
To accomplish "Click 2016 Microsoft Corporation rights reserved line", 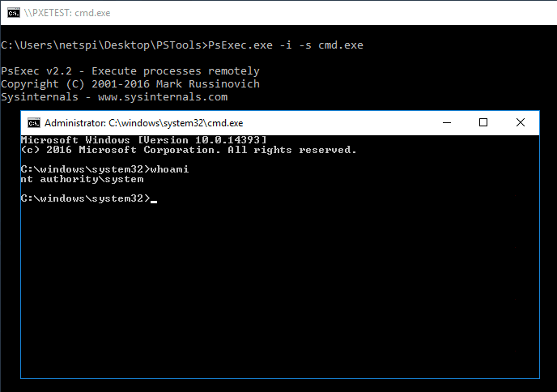I will 189,150.
